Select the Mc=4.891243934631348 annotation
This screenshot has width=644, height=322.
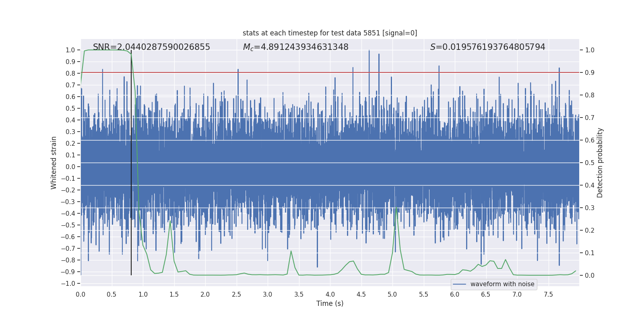pyautogui.click(x=296, y=47)
